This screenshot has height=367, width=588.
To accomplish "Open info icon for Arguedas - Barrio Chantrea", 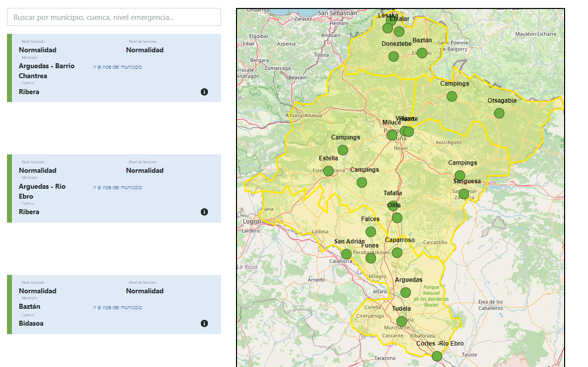I will [x=204, y=92].
